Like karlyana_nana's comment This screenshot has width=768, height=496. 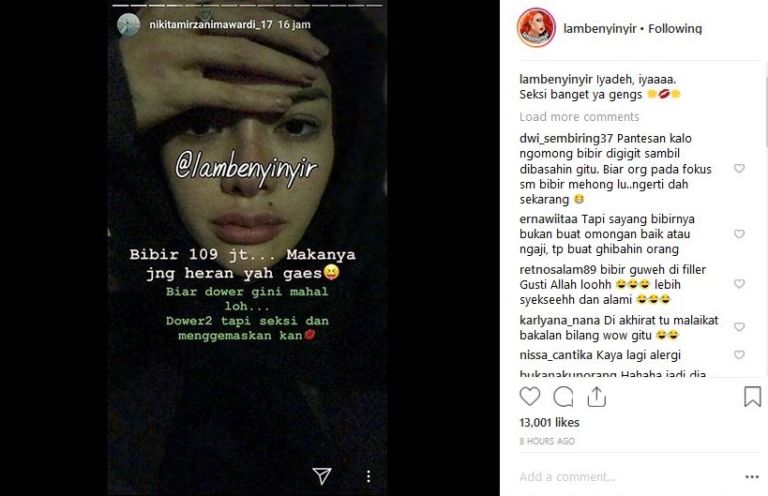coord(739,327)
